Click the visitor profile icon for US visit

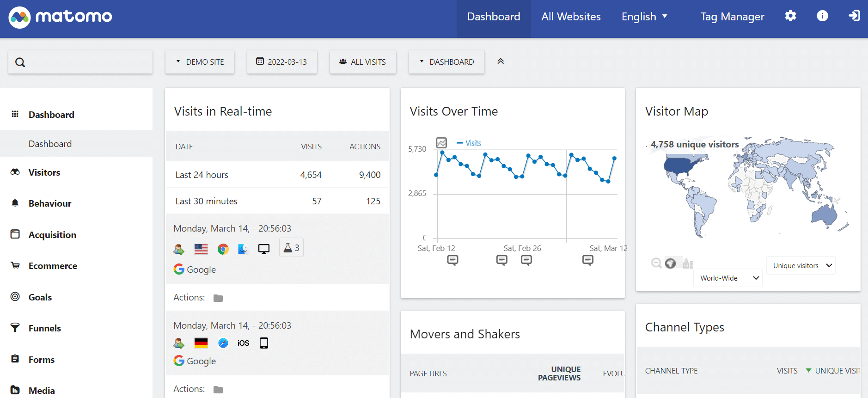coord(179,249)
